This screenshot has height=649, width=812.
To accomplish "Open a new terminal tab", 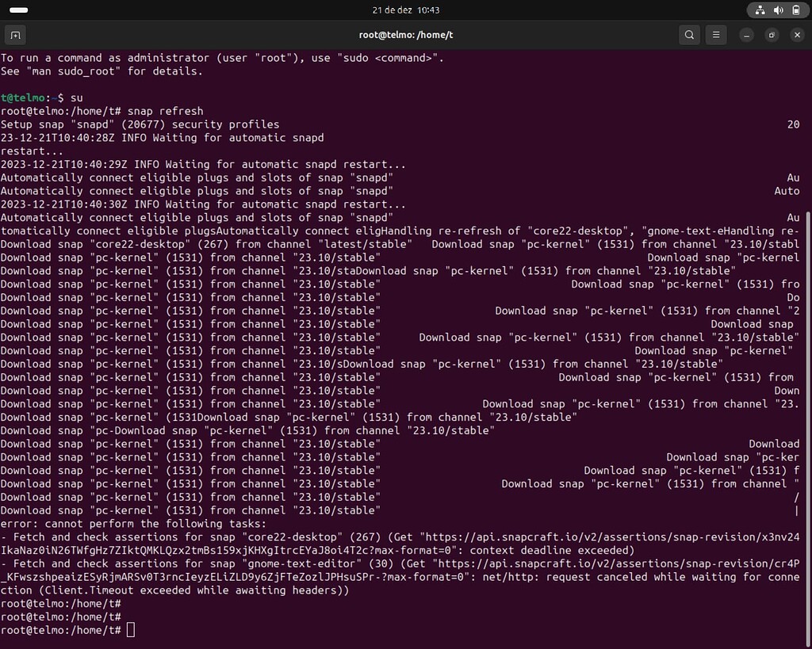I will coord(16,35).
